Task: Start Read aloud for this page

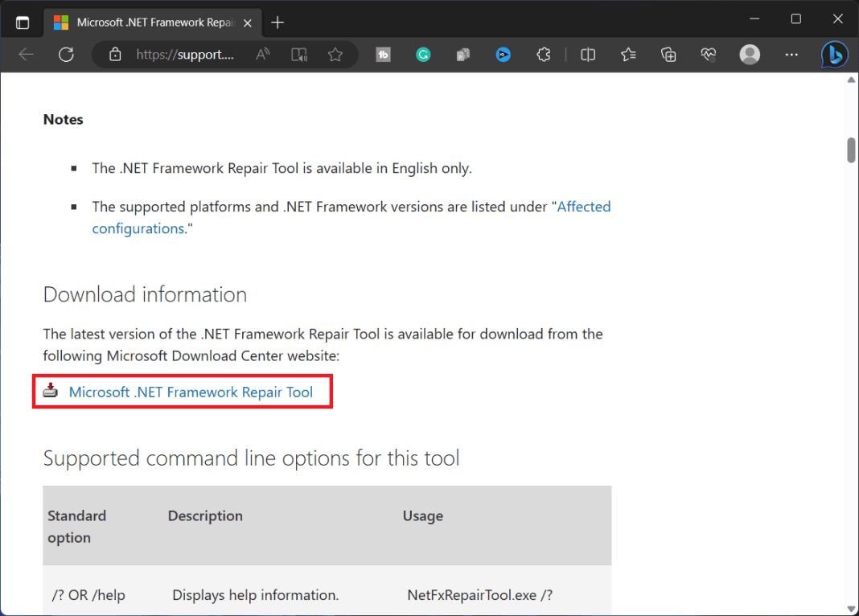Action: (262, 54)
